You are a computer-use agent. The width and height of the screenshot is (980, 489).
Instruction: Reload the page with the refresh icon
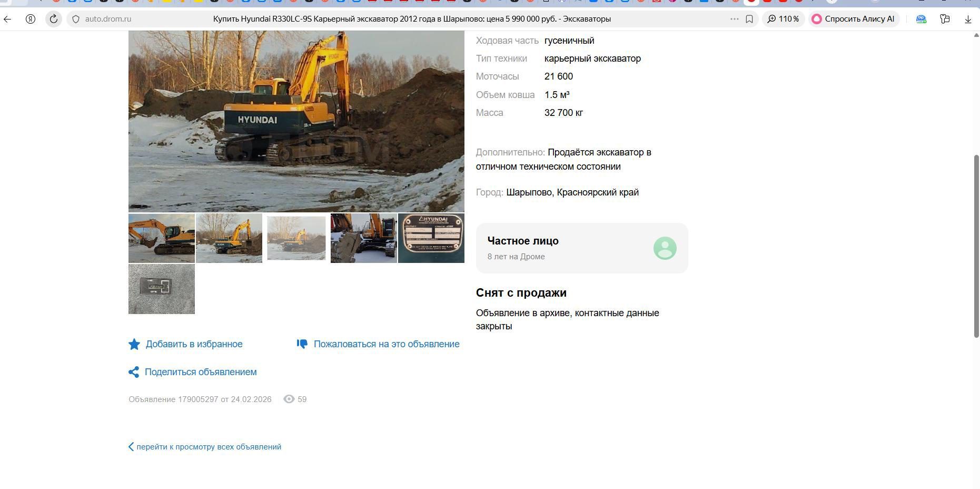[x=54, y=19]
